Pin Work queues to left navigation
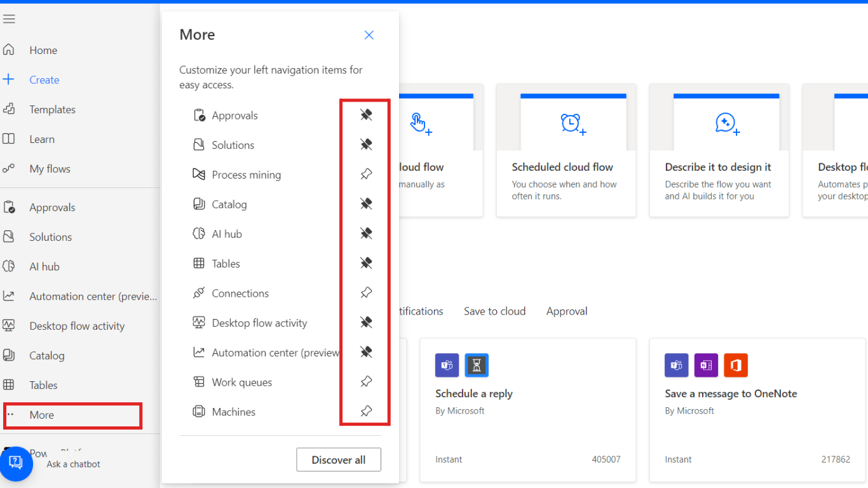 coord(366,382)
